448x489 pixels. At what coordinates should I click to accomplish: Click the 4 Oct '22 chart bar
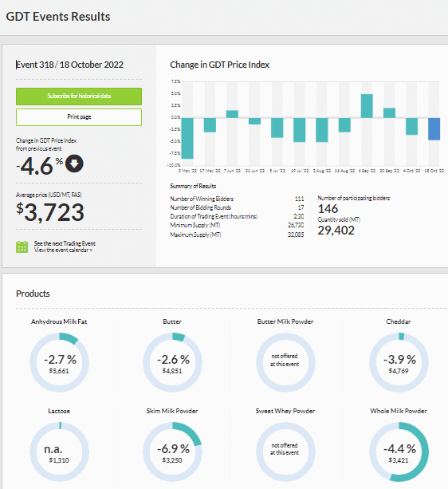[x=411, y=126]
